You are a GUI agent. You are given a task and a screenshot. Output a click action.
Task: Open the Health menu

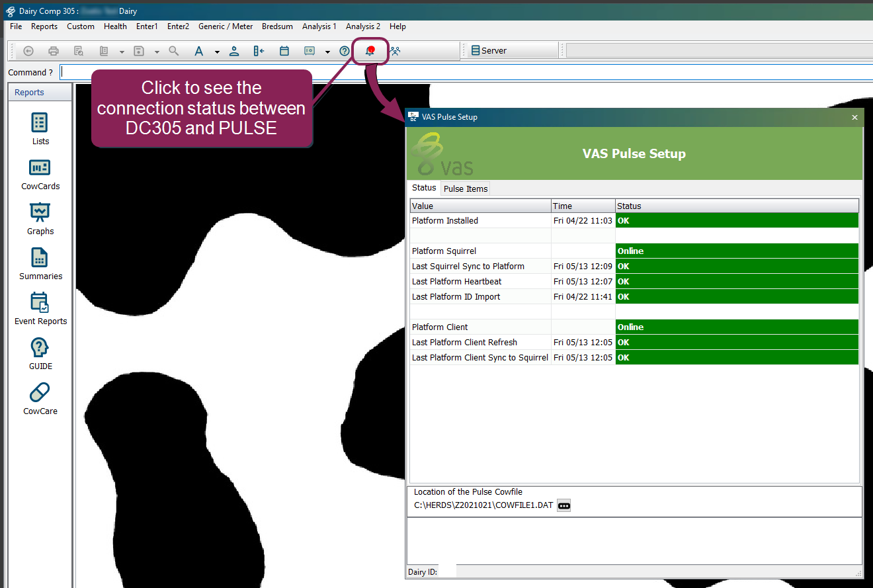click(x=115, y=26)
